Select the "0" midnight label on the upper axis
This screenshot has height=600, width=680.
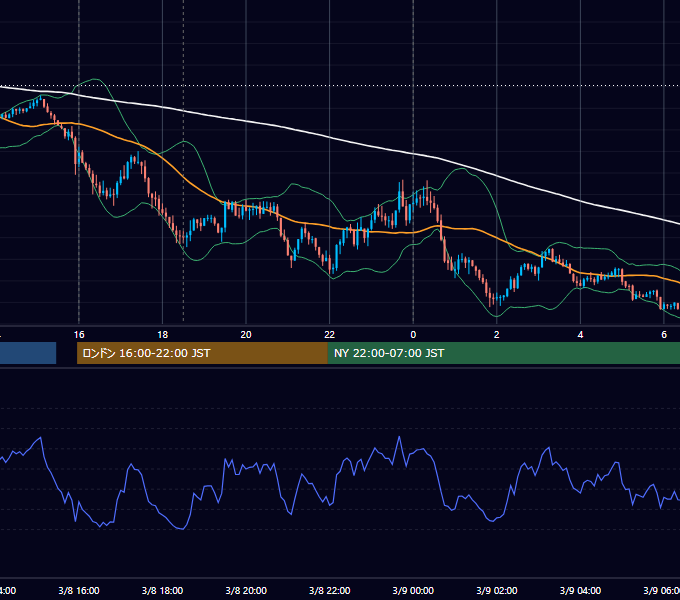pos(413,335)
